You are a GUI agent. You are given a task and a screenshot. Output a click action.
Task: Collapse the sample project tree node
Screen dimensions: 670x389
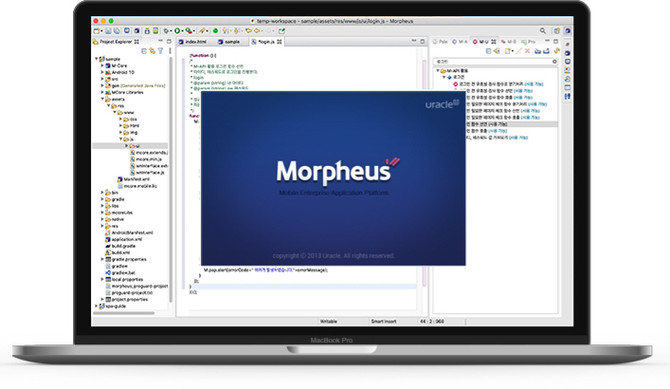(x=97, y=59)
